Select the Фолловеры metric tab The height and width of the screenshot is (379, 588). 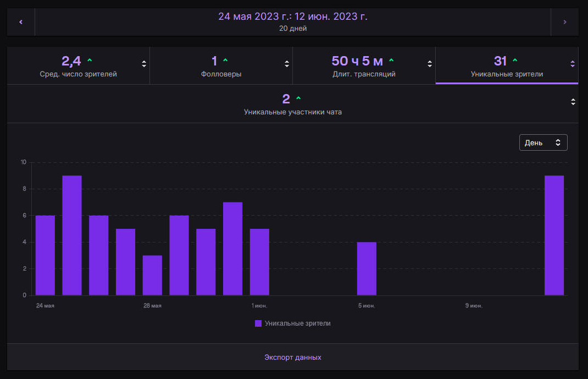[x=221, y=65]
